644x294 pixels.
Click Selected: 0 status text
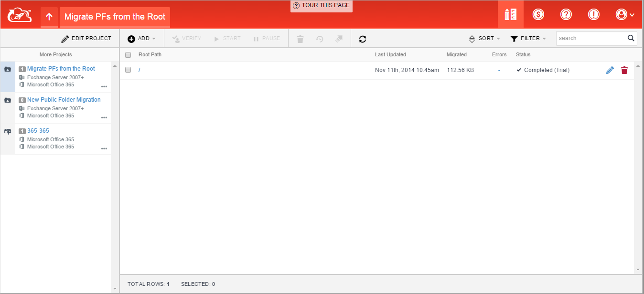pyautogui.click(x=198, y=284)
